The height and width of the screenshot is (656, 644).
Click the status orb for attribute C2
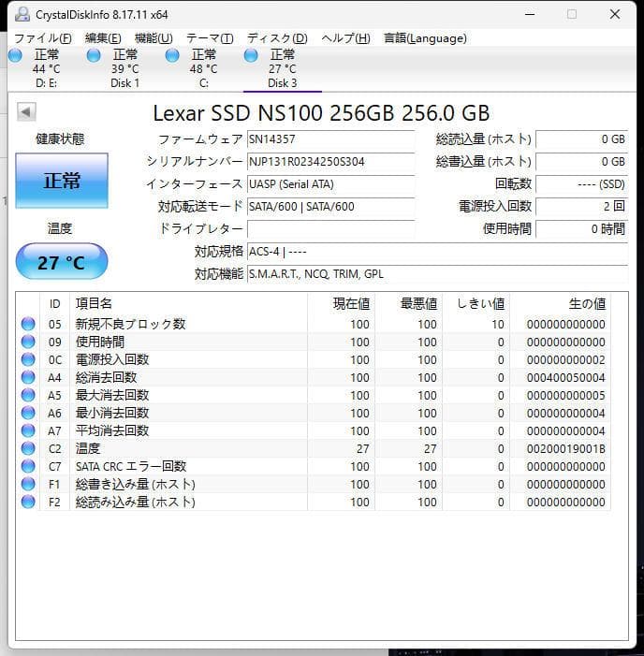coord(28,448)
